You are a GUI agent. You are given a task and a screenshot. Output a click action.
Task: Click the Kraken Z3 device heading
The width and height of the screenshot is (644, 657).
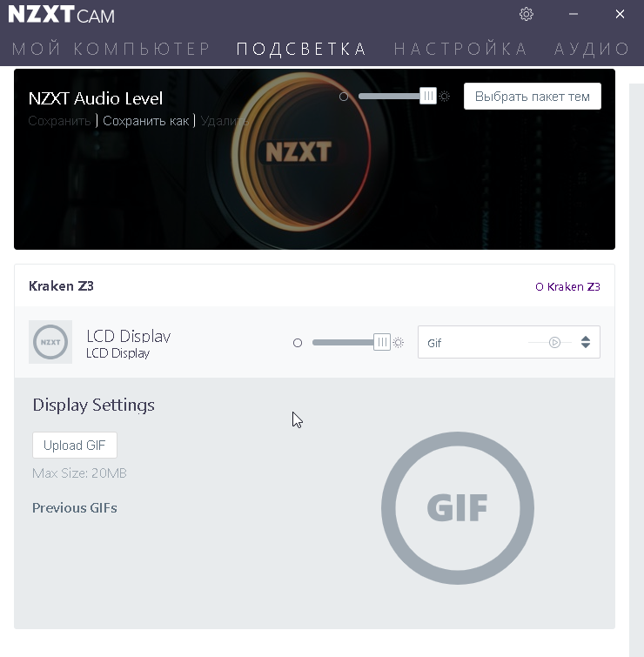[x=61, y=285]
